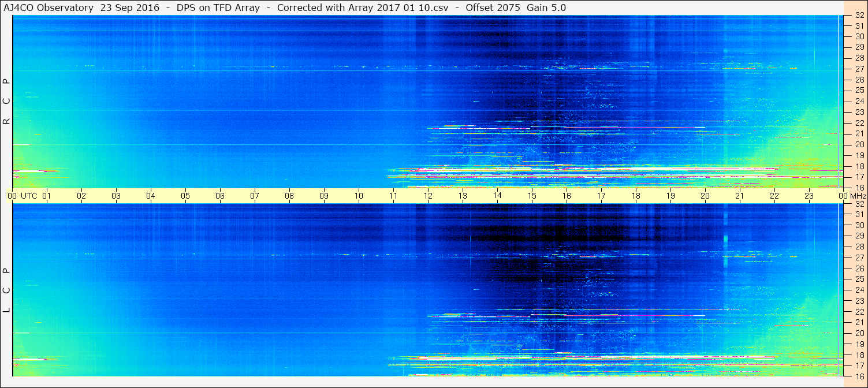868x388 pixels.
Task: Click the RCP vertical panel label
Action: [7, 102]
